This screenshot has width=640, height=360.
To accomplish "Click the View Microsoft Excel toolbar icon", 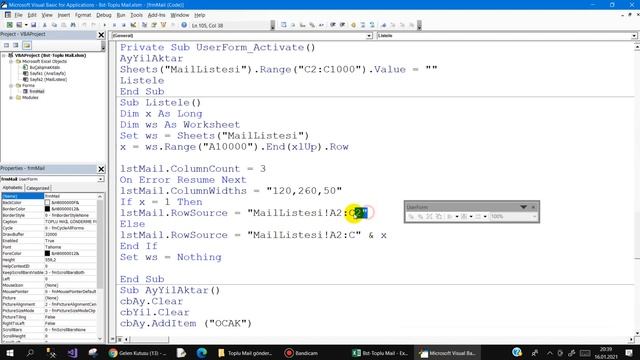I will click(x=10, y=25).
